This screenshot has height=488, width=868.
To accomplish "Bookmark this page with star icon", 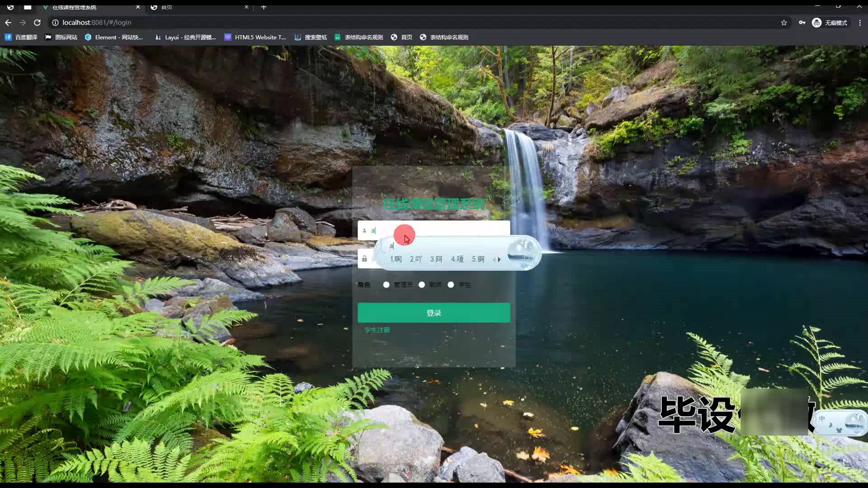I will tap(784, 23).
